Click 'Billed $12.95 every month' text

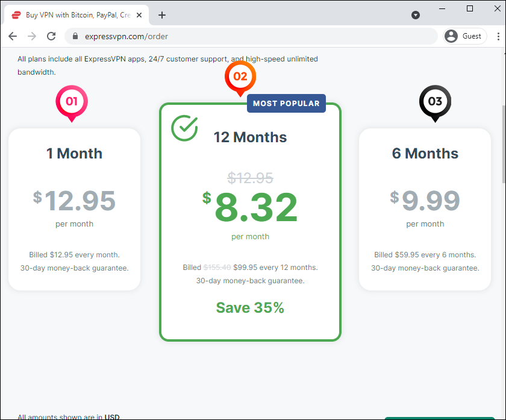[x=74, y=255]
